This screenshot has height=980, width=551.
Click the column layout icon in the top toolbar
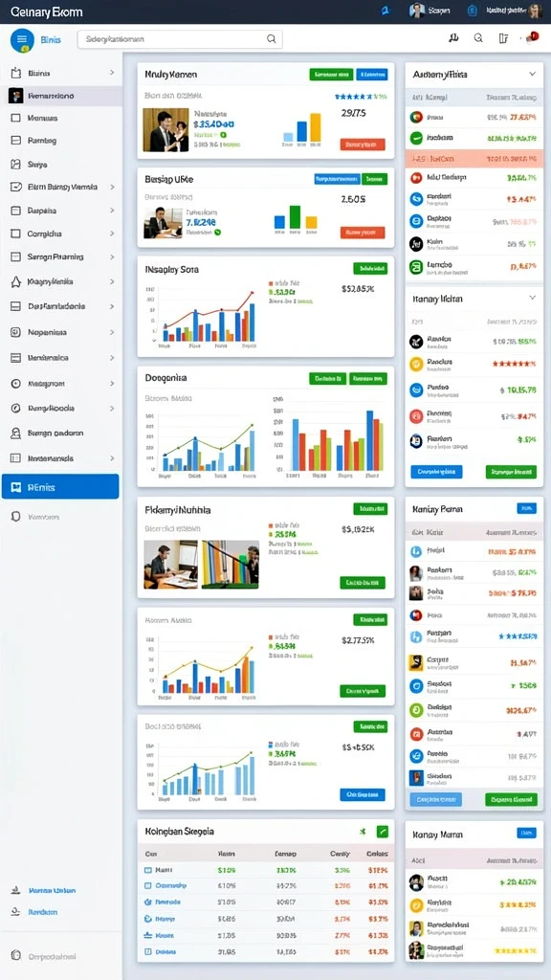click(x=503, y=38)
